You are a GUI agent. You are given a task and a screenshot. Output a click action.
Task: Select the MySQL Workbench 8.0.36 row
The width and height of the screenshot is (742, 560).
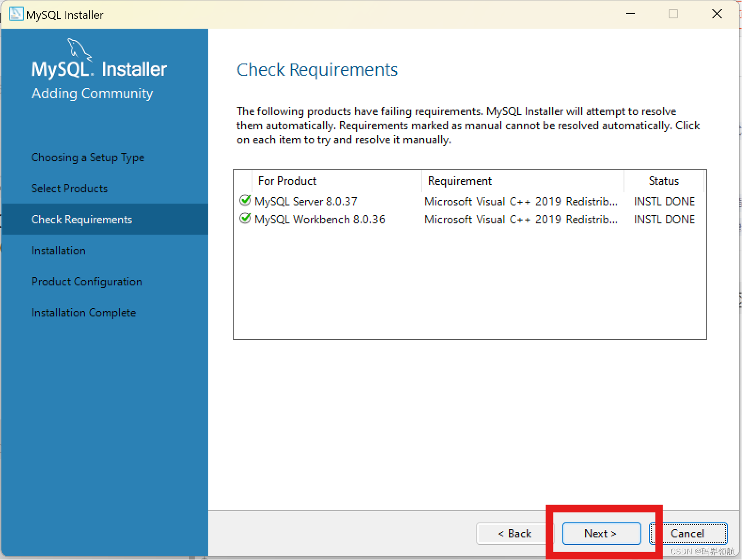point(470,219)
